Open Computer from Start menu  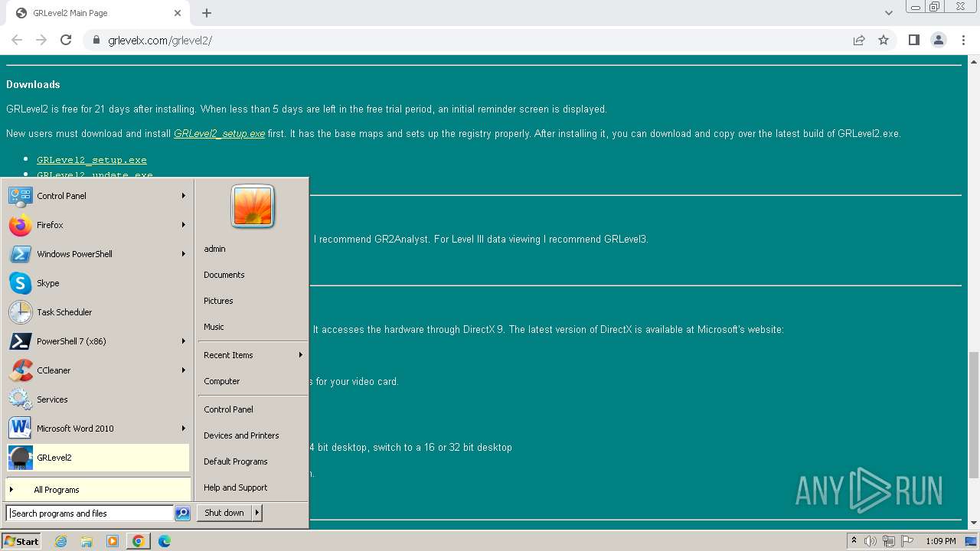[x=222, y=381]
